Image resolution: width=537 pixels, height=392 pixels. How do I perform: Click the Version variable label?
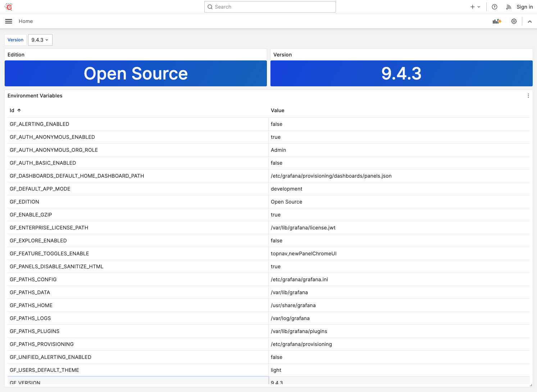[x=15, y=40]
